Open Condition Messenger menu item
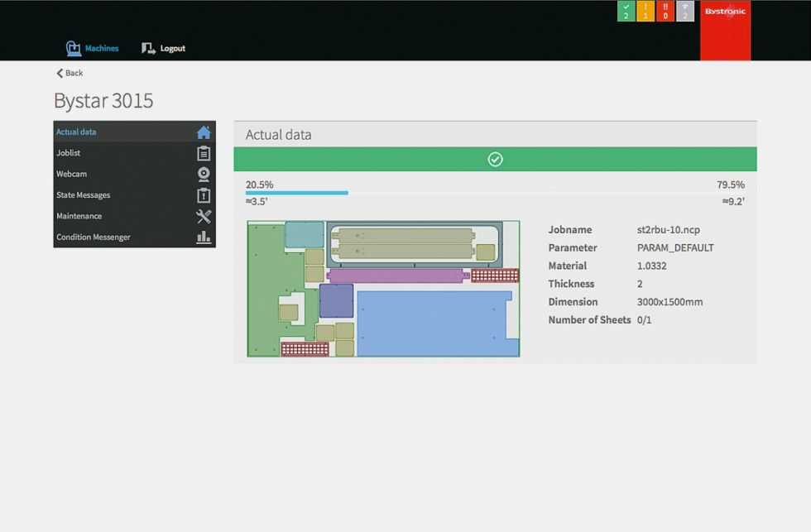Viewport: 811px width, 532px height. (x=134, y=237)
